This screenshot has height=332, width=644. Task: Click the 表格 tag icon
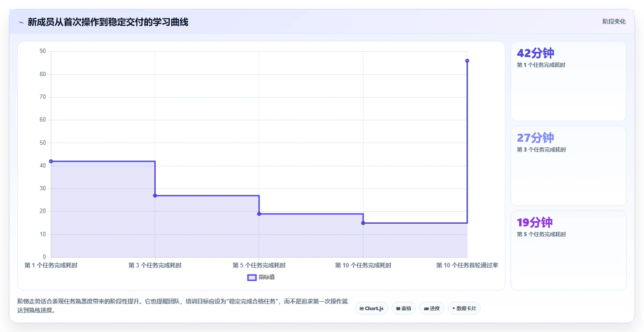398,308
